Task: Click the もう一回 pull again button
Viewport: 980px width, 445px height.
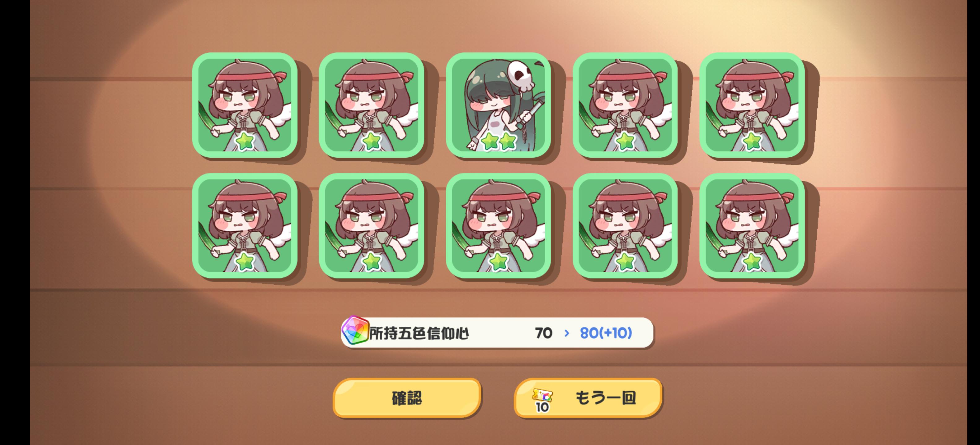Action: click(x=588, y=398)
